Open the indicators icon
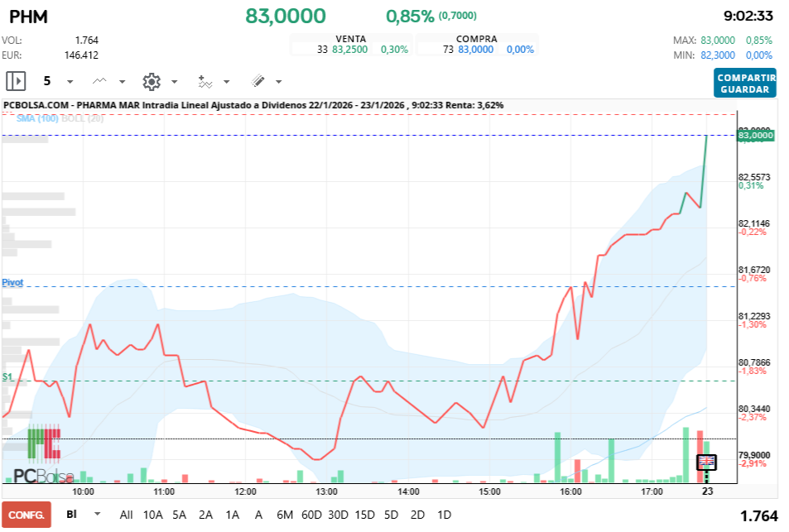Screen dimensions: 789x532 [x=204, y=81]
